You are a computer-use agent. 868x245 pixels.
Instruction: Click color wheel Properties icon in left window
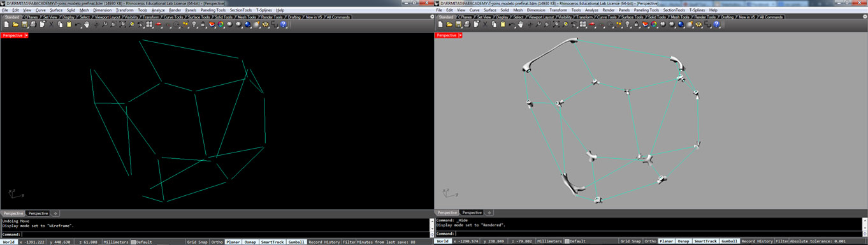click(x=221, y=24)
